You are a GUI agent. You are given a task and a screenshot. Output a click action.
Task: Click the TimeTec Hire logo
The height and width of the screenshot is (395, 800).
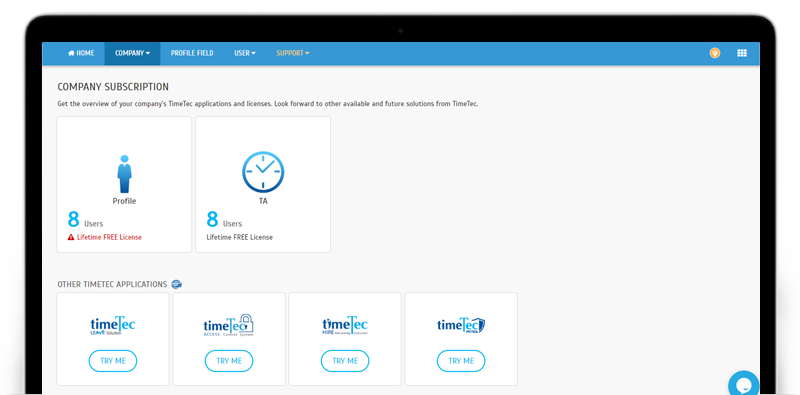click(345, 325)
